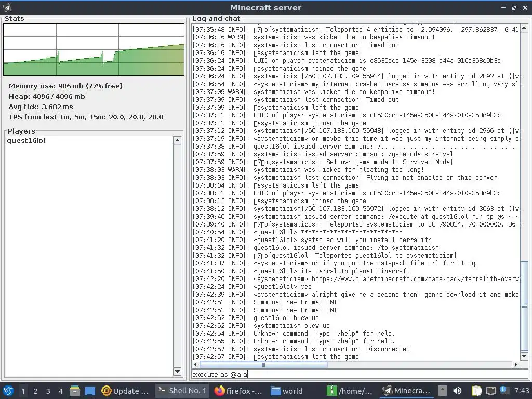The image size is (532, 399).
Task: Click 'Set own game mode to Survival Mode' line
Action: pos(323,162)
